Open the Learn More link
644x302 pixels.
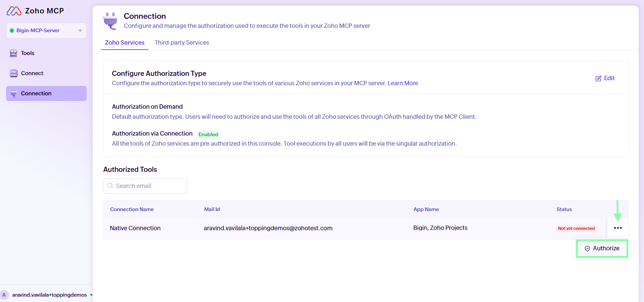pos(403,83)
